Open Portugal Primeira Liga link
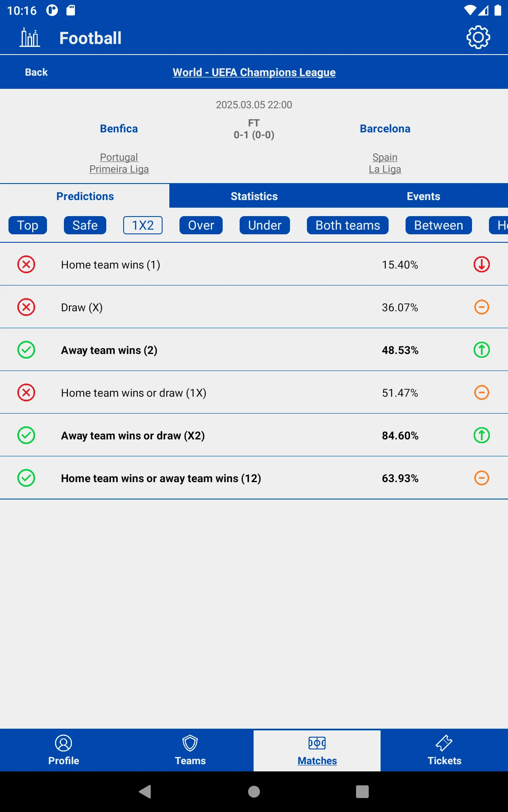Screen dimensions: 508x812 click(x=119, y=163)
